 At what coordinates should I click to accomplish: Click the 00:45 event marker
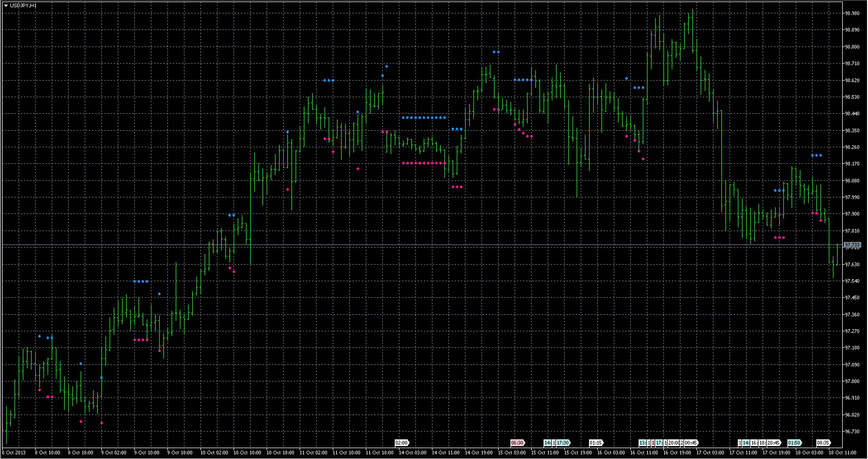tap(691, 443)
